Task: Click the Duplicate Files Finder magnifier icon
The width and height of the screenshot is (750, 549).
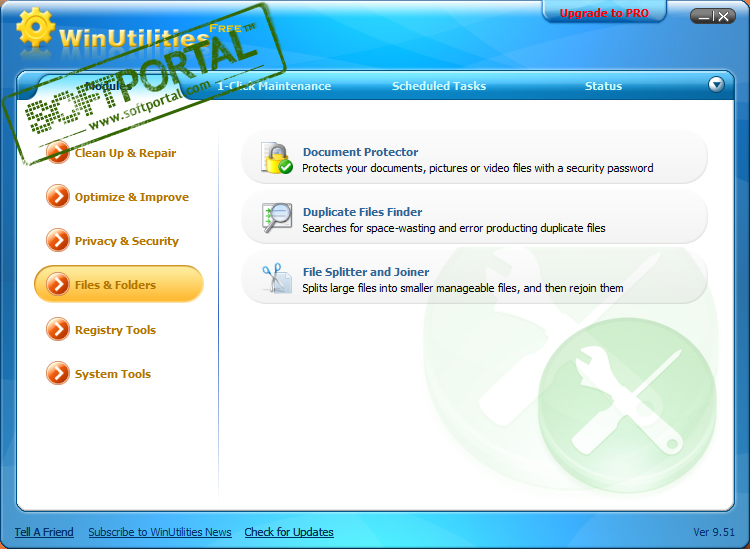Action: (x=276, y=218)
